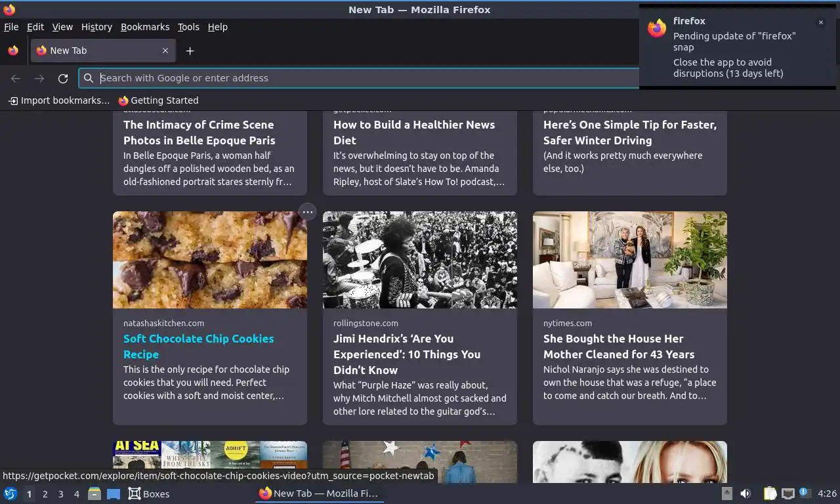The width and height of the screenshot is (840, 504).
Task: Go back one page
Action: pos(16,78)
